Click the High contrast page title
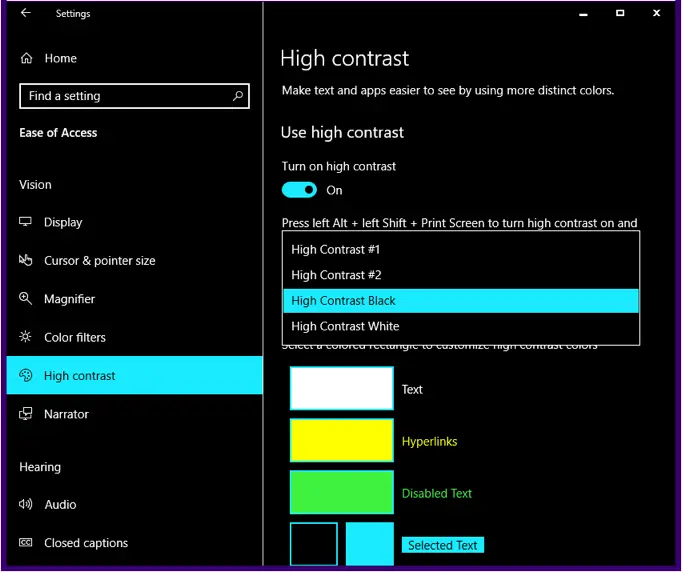The height and width of the screenshot is (572, 682). [x=344, y=58]
